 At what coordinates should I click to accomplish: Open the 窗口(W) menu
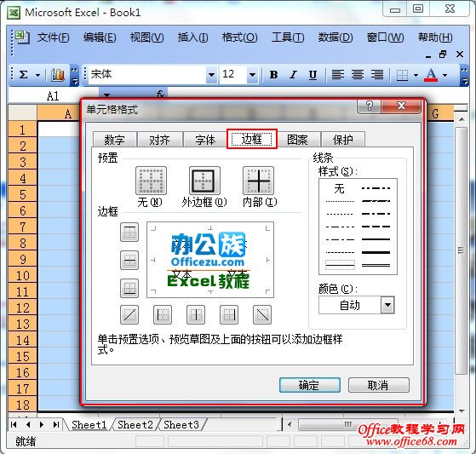click(385, 37)
